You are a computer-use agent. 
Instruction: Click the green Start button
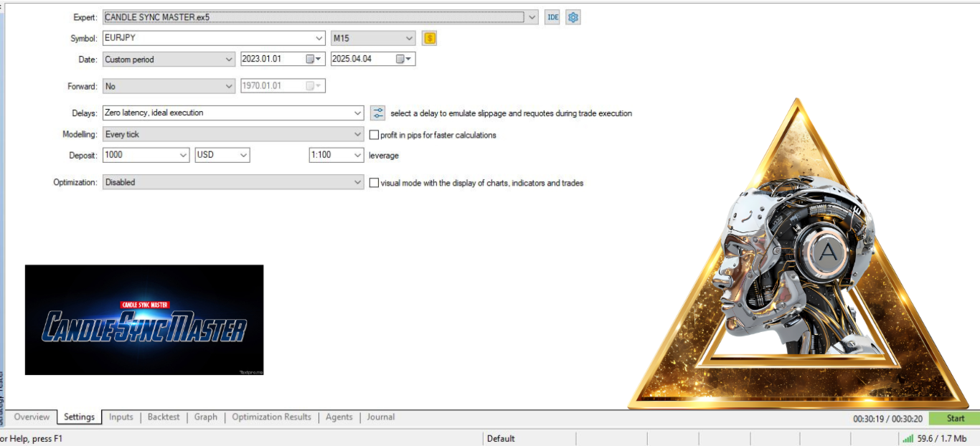point(955,419)
